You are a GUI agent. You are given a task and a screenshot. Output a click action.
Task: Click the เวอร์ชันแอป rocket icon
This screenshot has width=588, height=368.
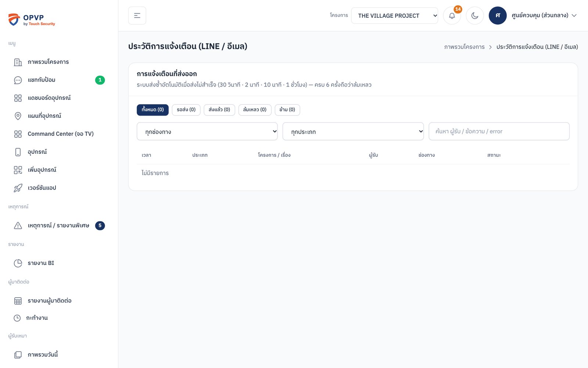pyautogui.click(x=18, y=188)
